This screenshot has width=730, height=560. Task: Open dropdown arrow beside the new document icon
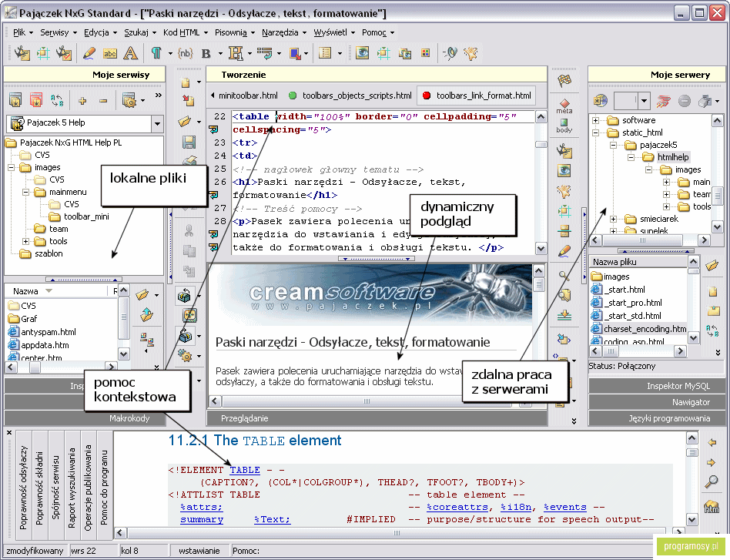[199, 82]
